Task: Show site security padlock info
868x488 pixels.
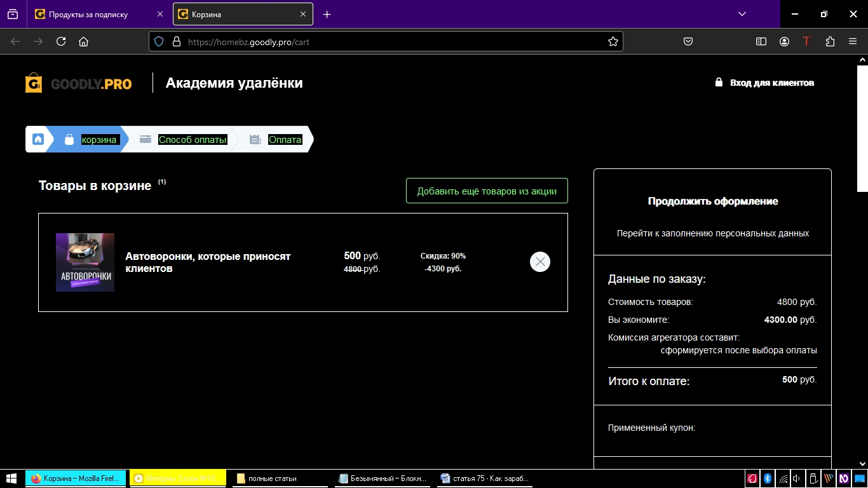Action: [x=177, y=41]
